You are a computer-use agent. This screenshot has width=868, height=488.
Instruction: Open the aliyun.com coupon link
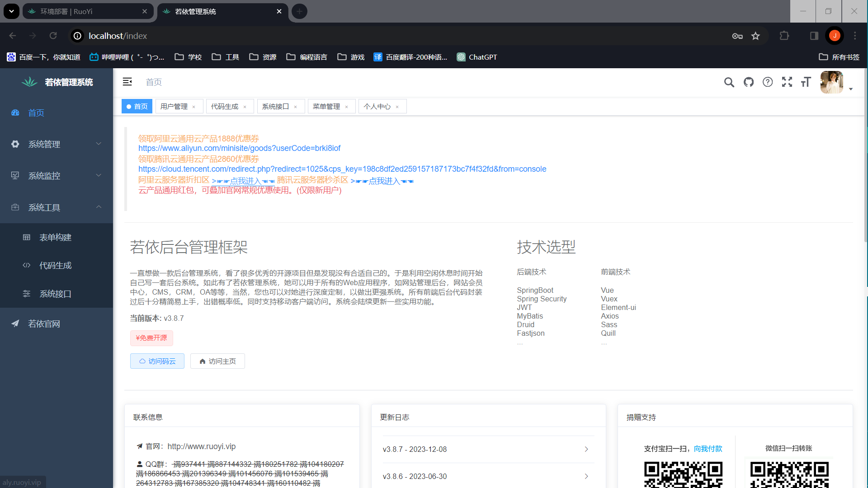[239, 148]
